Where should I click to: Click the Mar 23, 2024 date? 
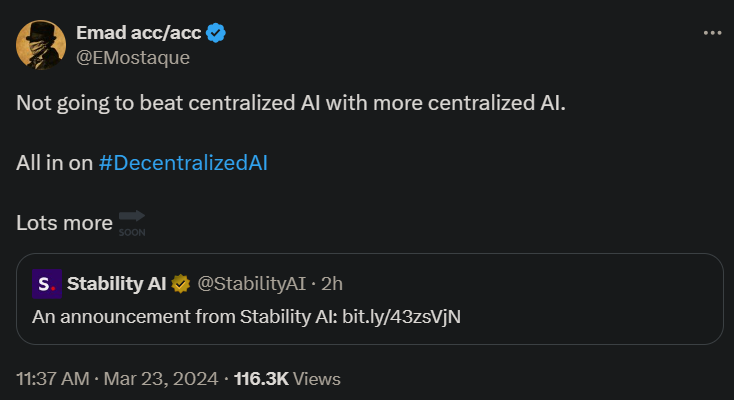161,379
